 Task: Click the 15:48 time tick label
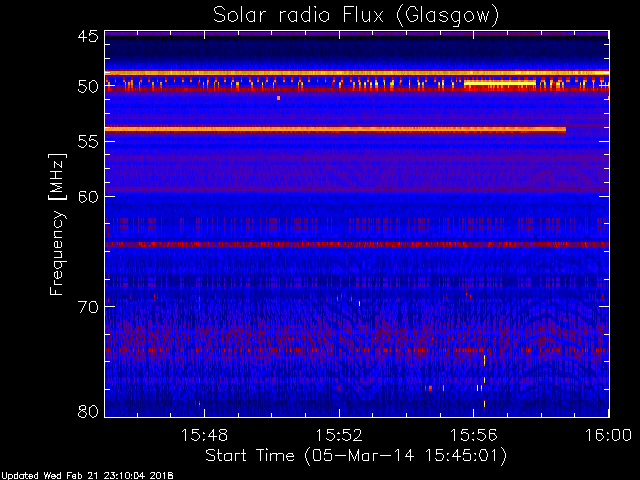coord(204,435)
